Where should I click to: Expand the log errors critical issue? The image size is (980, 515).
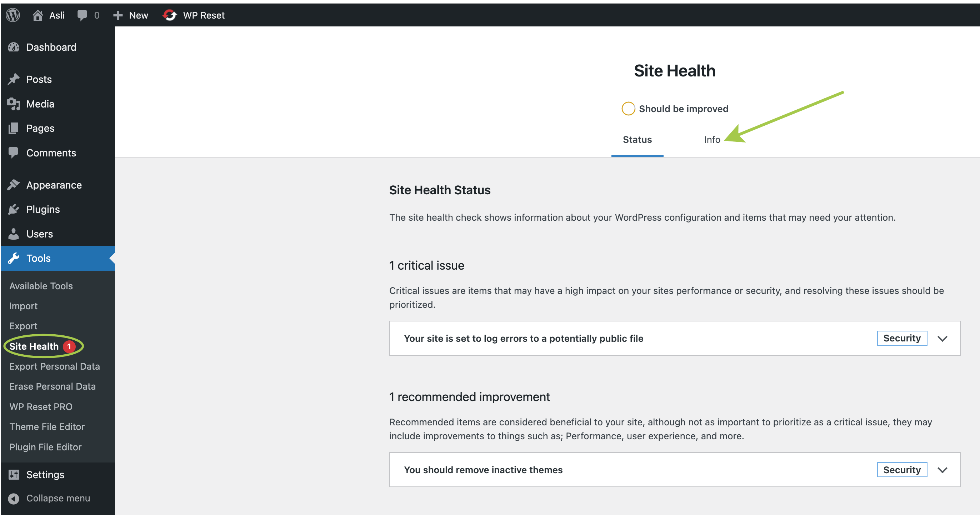[942, 339]
